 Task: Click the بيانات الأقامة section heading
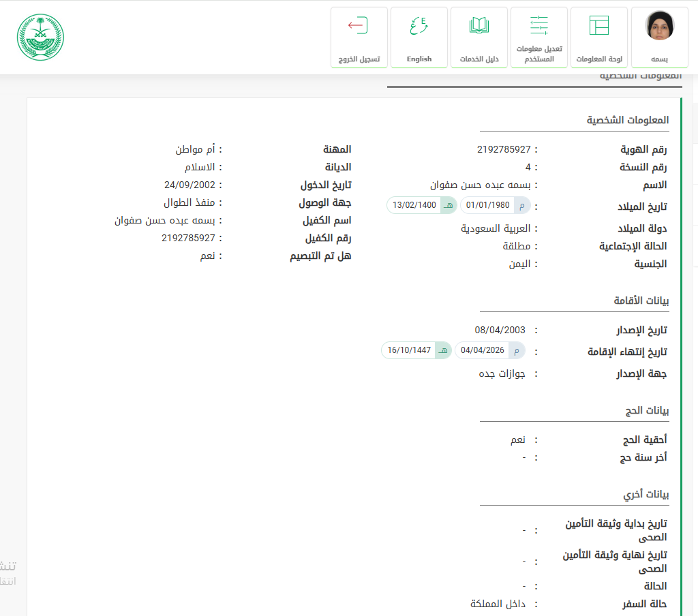click(641, 301)
